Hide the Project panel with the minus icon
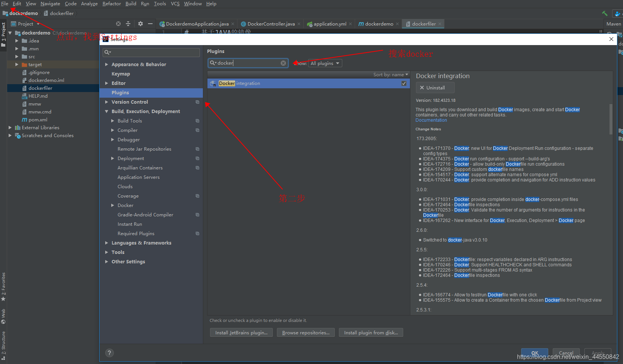The width and height of the screenshot is (623, 364). (150, 24)
